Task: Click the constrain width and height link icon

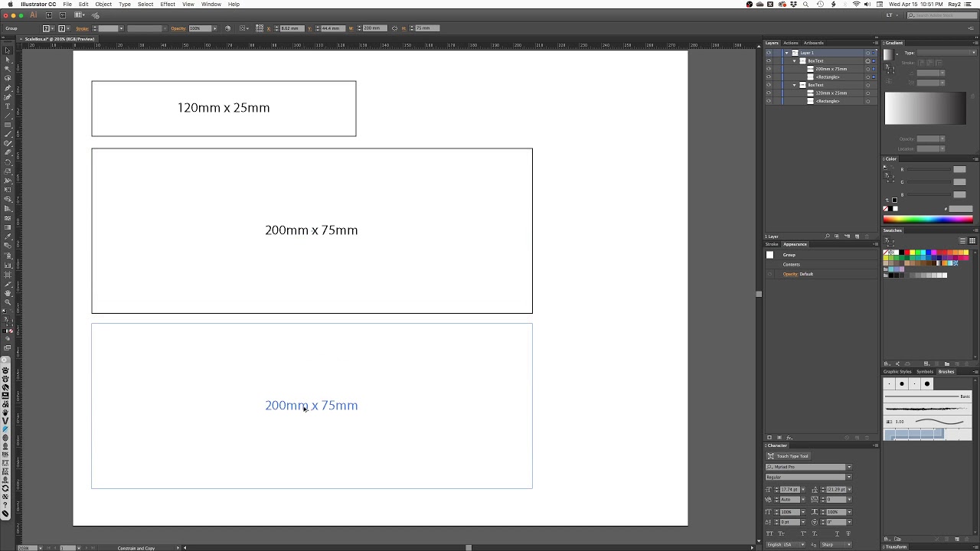Action: click(395, 28)
